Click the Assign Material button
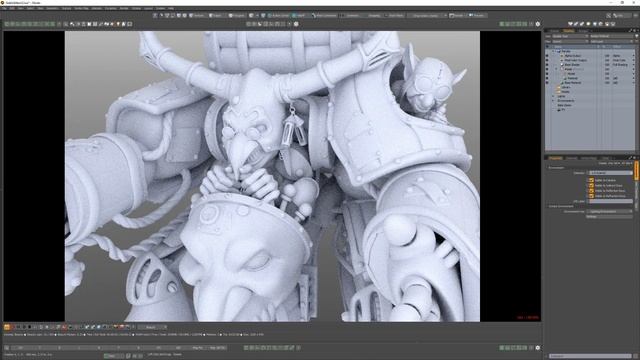Image resolution: width=640 pixels, height=360 pixels. (611, 36)
